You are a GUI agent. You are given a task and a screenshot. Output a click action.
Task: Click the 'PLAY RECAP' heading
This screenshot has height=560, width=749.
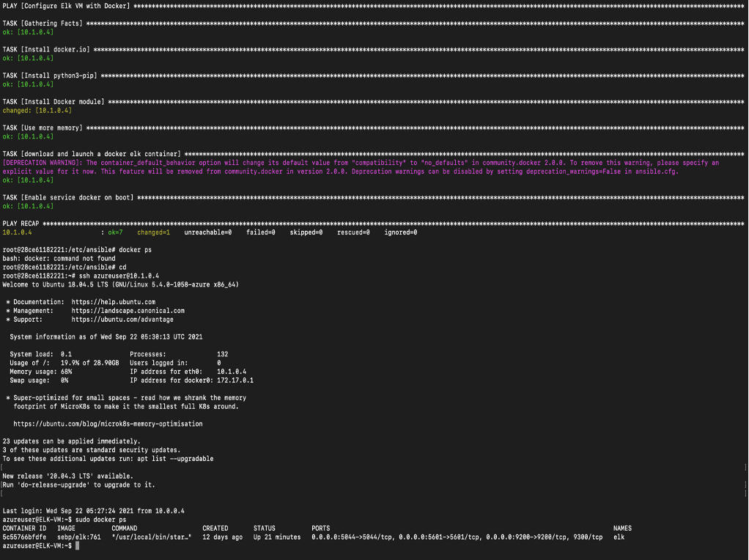click(21, 224)
